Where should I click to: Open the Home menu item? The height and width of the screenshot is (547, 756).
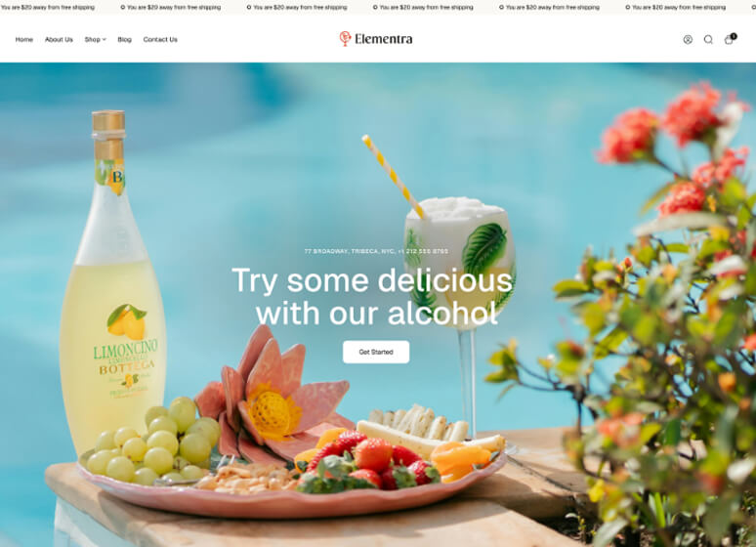(24, 39)
